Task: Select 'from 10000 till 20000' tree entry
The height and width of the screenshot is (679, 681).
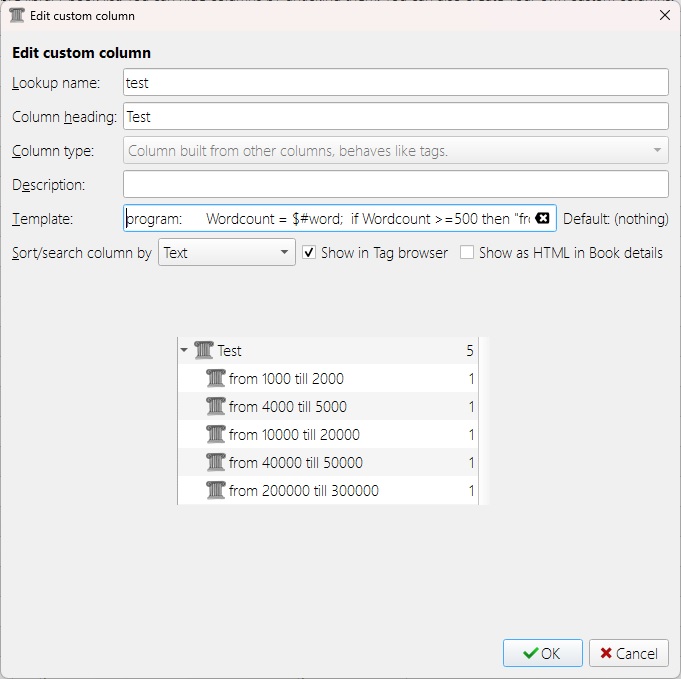Action: (294, 435)
